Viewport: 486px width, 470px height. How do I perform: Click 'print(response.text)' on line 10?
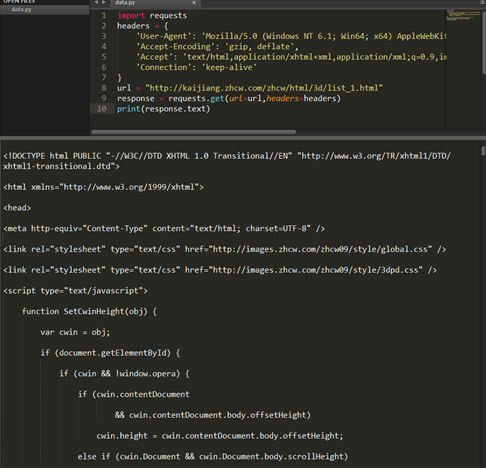[x=163, y=109]
